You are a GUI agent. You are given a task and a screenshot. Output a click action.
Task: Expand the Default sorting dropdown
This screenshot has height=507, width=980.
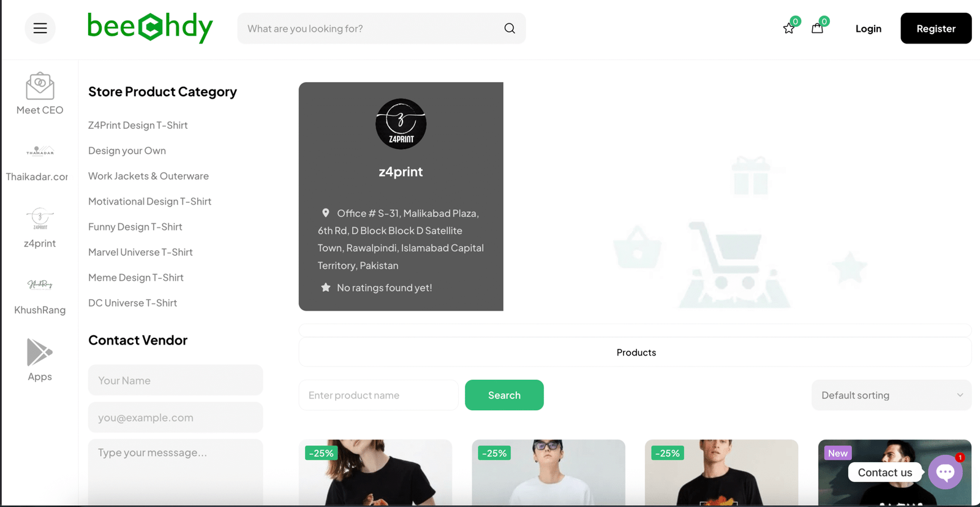click(x=891, y=395)
